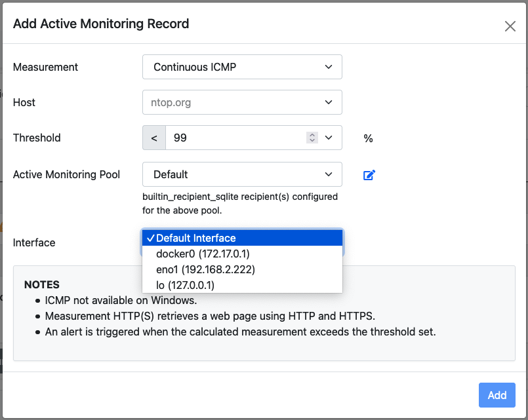Click note 'ICMP not available on Windows.'
The height and width of the screenshot is (420, 528).
point(121,300)
